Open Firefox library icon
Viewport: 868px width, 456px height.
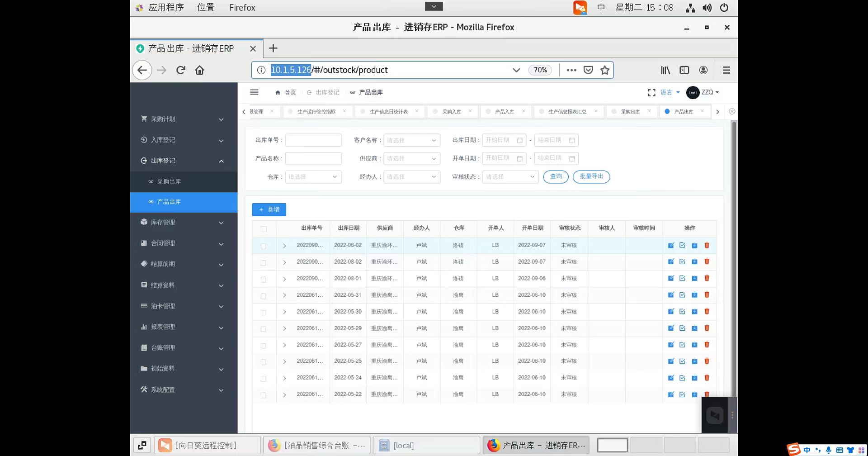pos(665,70)
